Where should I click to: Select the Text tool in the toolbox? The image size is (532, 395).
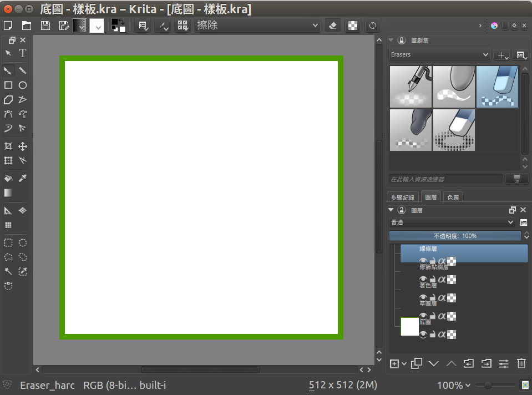pos(23,53)
